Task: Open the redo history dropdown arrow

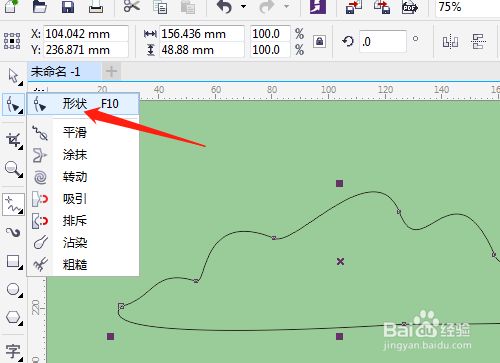Action: point(286,6)
